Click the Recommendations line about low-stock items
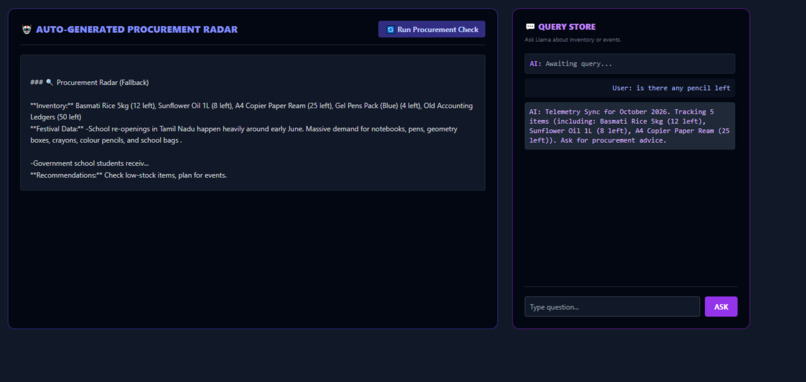 [129, 175]
